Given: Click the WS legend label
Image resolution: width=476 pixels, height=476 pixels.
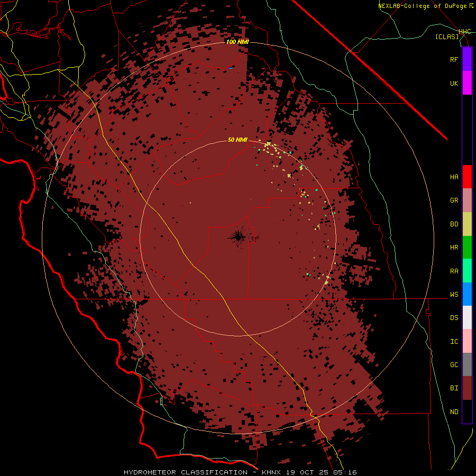Looking at the screenshot, I should tap(454, 295).
